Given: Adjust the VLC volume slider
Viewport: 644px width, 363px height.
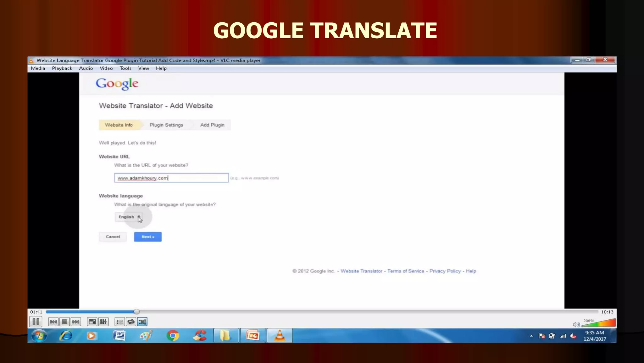Looking at the screenshot, I should (598, 323).
